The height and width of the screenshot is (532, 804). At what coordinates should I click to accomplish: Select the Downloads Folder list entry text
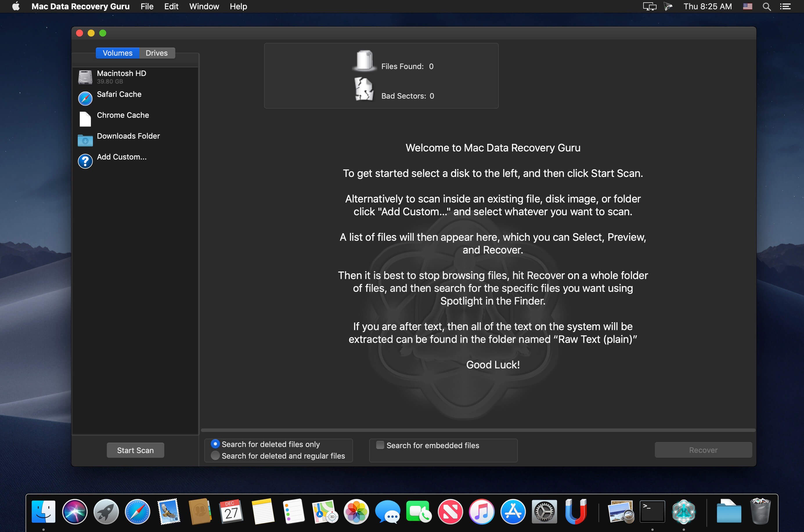pos(128,136)
